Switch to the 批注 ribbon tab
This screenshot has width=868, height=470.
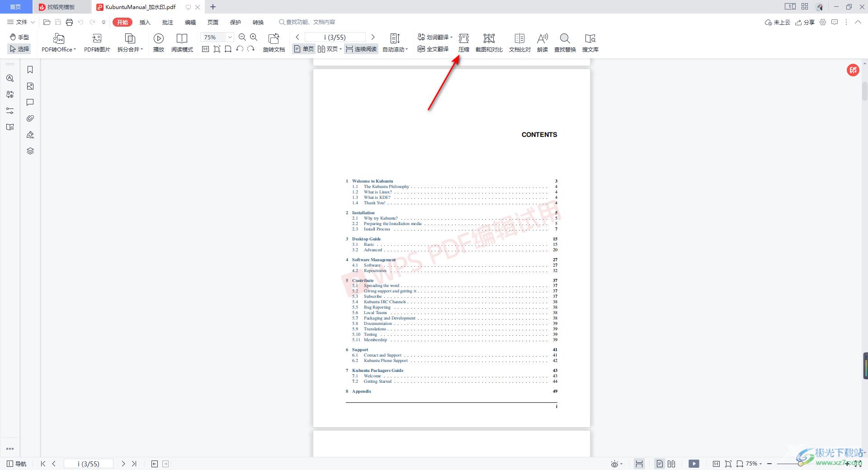167,22
